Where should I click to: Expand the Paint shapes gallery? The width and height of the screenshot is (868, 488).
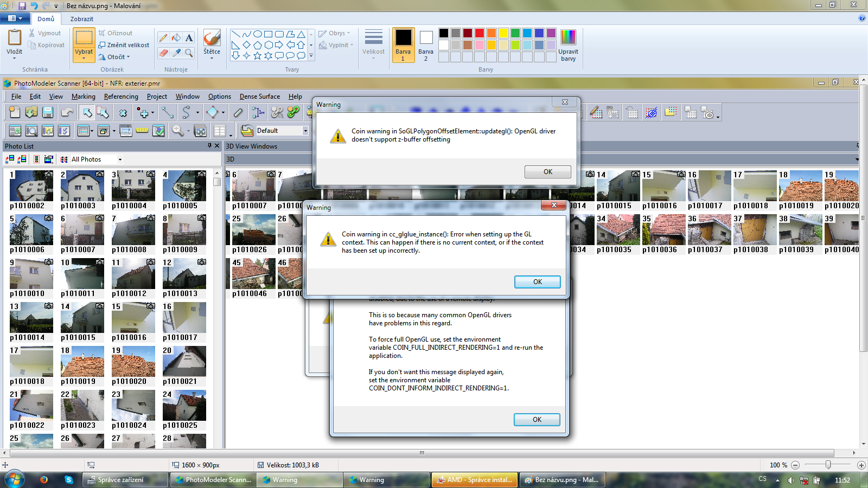coord(311,55)
